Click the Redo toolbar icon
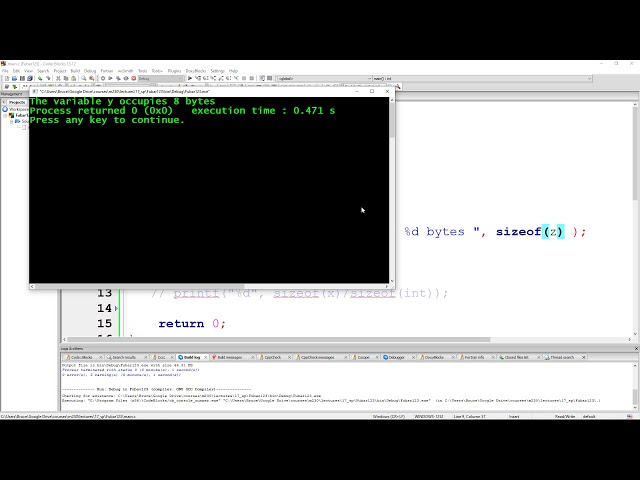The height and width of the screenshot is (480, 640). pyautogui.click(x=48, y=78)
